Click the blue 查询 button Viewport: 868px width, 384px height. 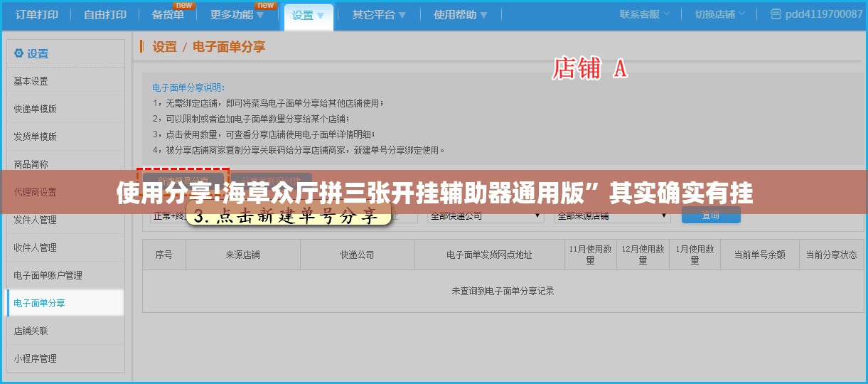[x=711, y=215]
